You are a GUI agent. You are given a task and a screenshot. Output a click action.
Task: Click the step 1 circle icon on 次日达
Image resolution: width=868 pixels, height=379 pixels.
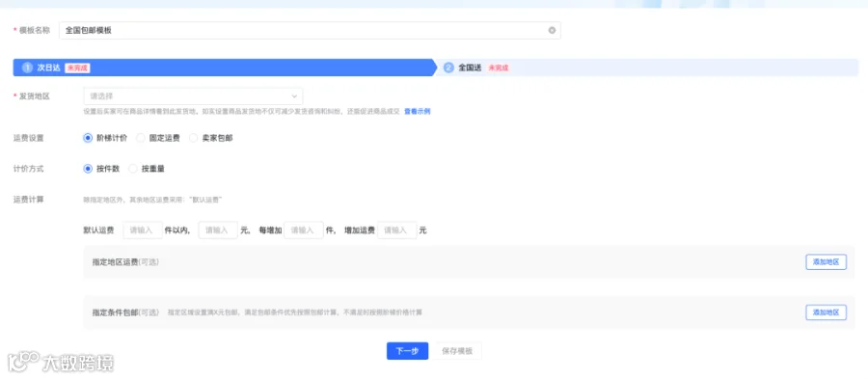(x=27, y=68)
